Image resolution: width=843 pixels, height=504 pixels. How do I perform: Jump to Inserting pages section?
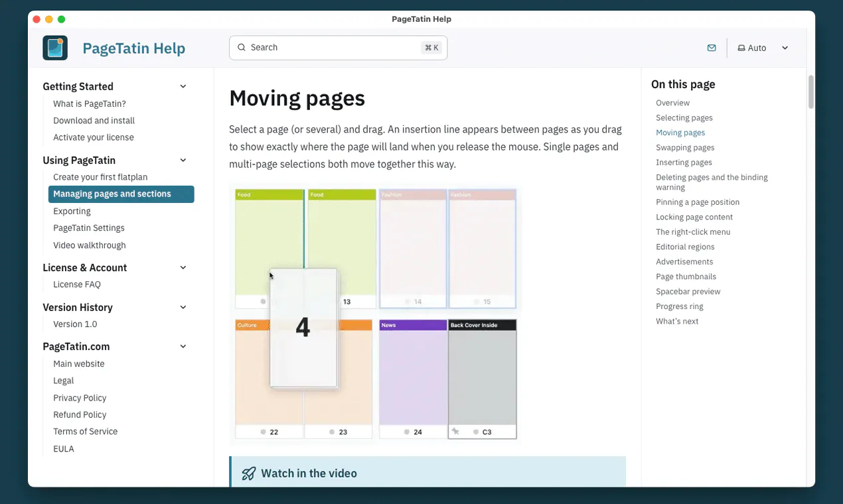coord(684,162)
